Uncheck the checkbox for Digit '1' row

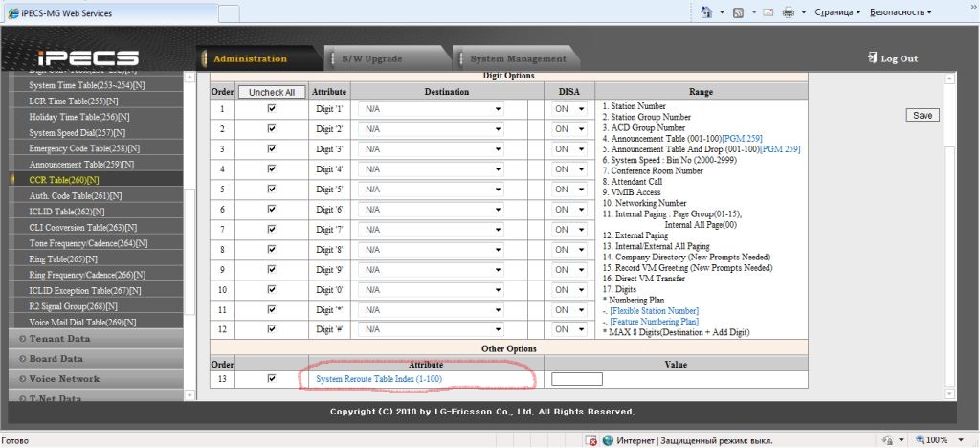272,109
